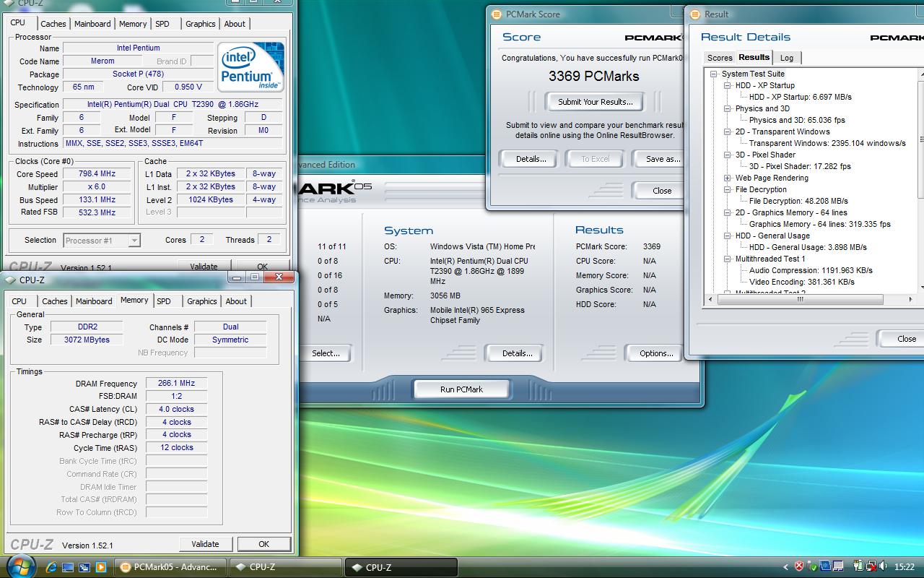
Task: Click OK in the lower CPU-Z window
Action: [x=263, y=544]
